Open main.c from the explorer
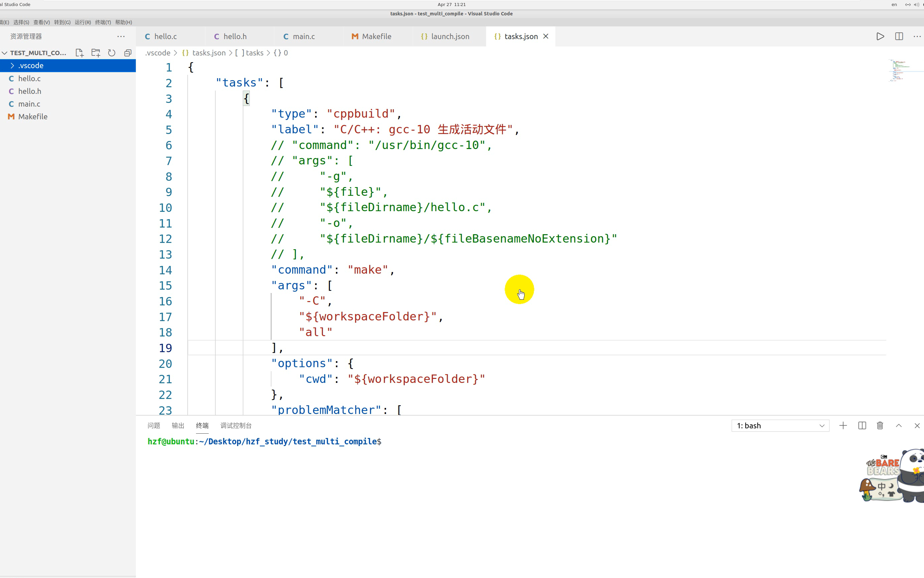This screenshot has width=924, height=578. coord(29,104)
